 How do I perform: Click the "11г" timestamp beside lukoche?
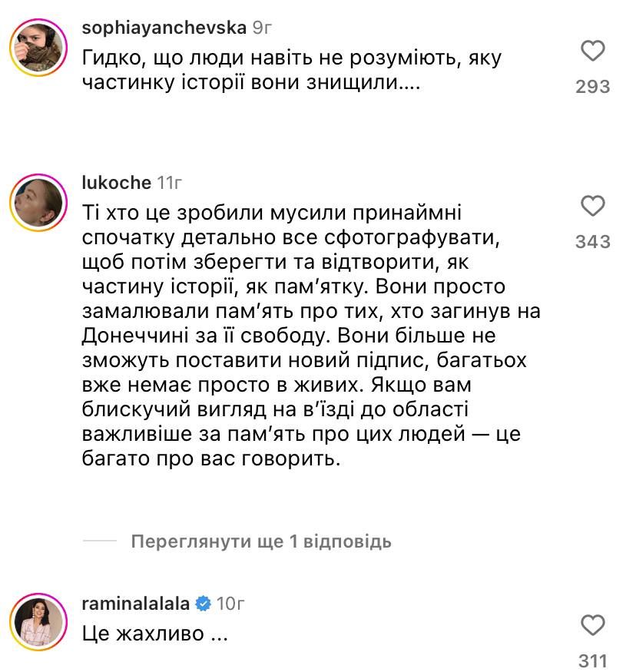pyautogui.click(x=169, y=184)
